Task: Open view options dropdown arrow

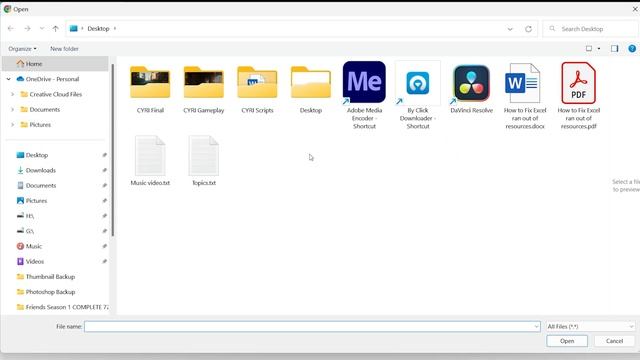Action: coord(599,49)
